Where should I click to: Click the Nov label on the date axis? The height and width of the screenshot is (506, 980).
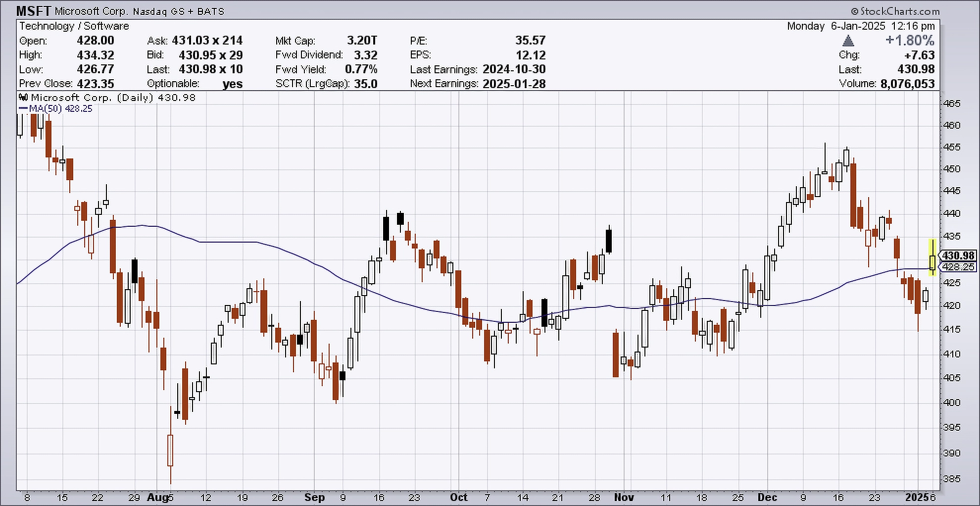[624, 497]
